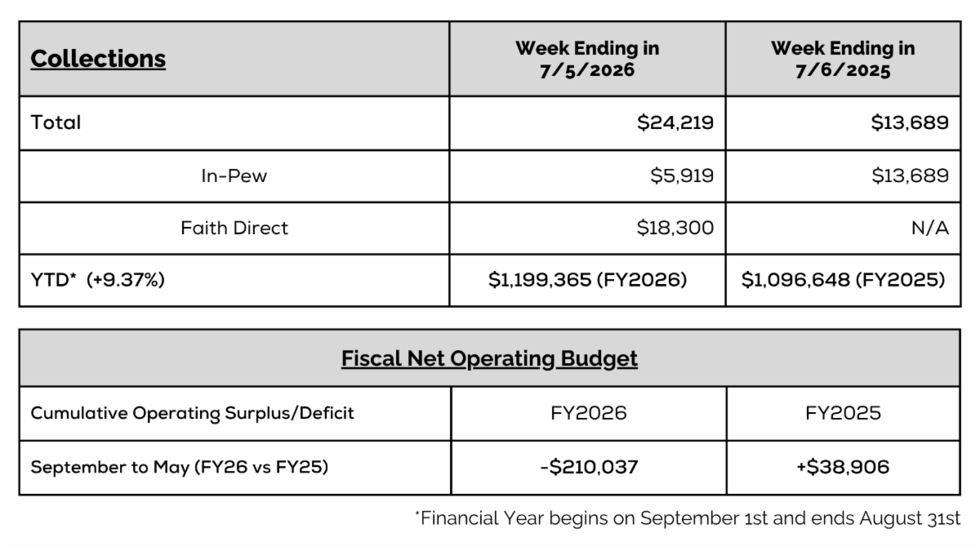Select the Week Ending in 7/5/2026 header
The image size is (980, 551).
click(x=587, y=59)
